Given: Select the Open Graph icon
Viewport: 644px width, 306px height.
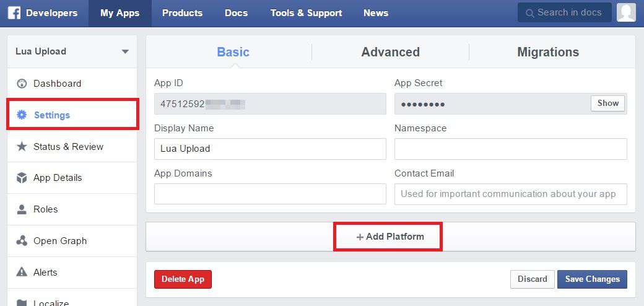Looking at the screenshot, I should point(22,241).
